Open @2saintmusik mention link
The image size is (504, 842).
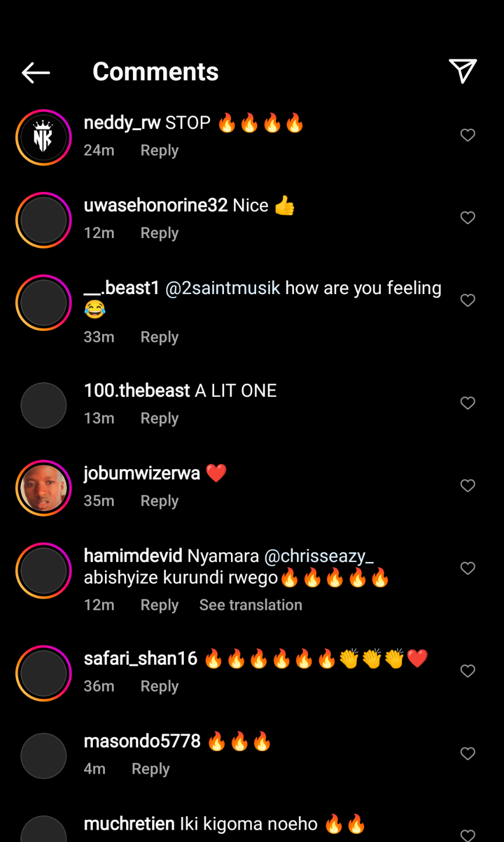pos(223,288)
